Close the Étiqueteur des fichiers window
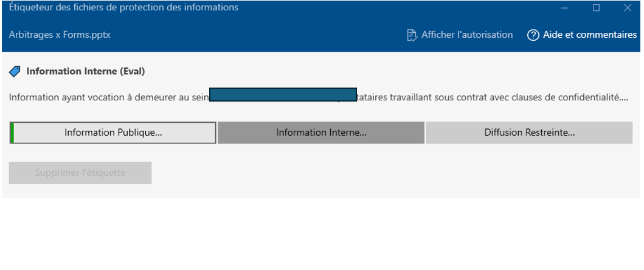Screen dimensions: 644x270 [628, 8]
